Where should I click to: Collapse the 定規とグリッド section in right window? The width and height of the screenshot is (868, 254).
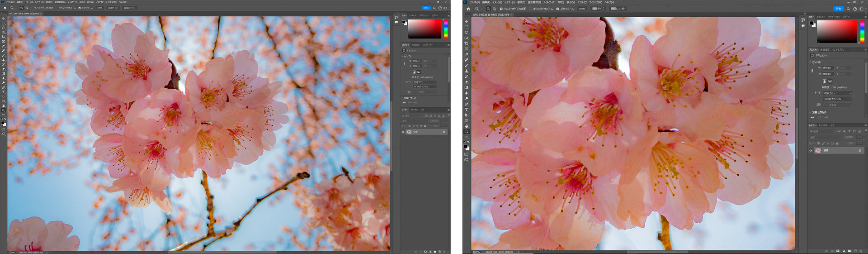[810, 112]
